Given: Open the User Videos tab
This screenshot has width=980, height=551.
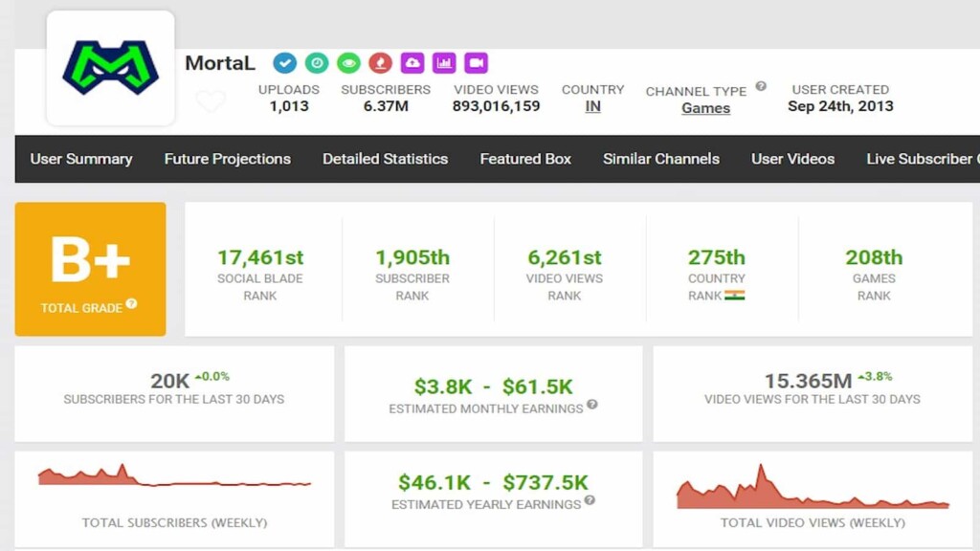Looking at the screenshot, I should (793, 159).
